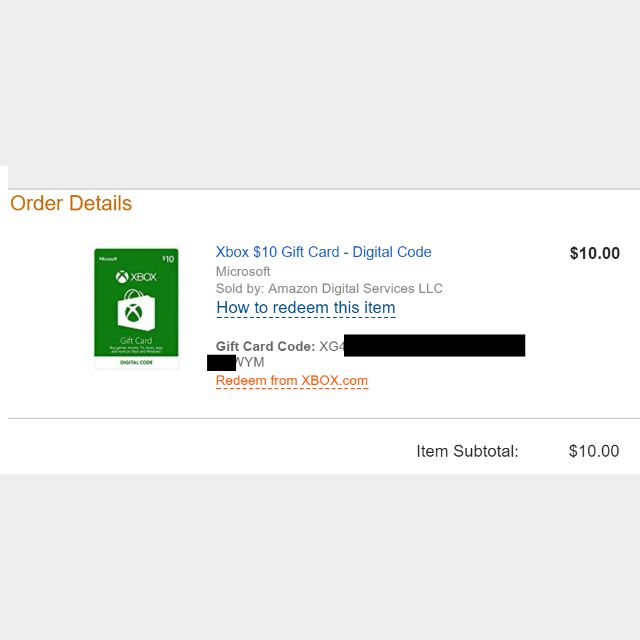This screenshot has width=640, height=640.
Task: Click the Microsoft brand name text
Action: click(243, 271)
